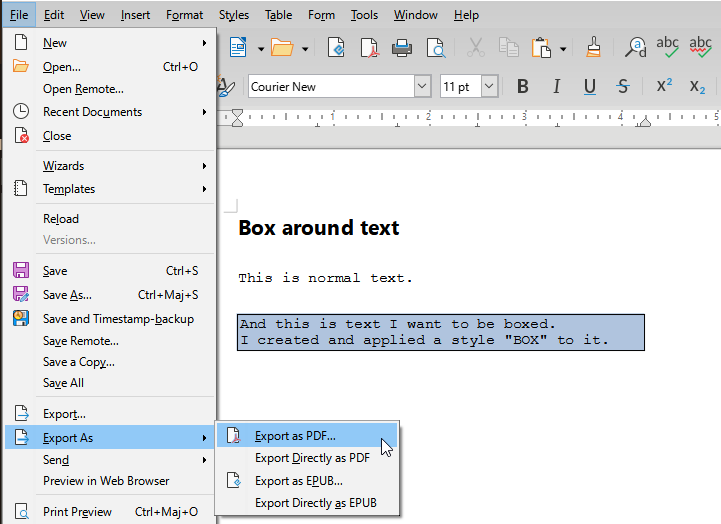Toggle Strikethrough formatting
The width and height of the screenshot is (721, 524).
click(623, 86)
